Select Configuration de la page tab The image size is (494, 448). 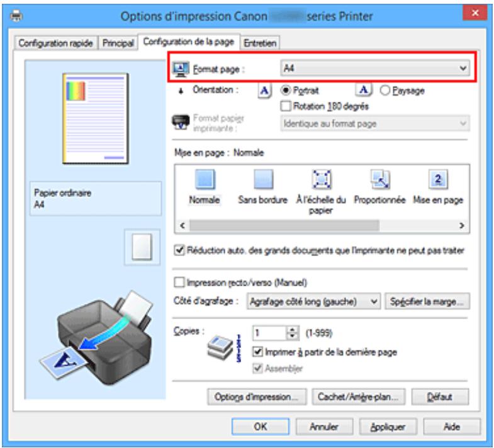point(189,42)
